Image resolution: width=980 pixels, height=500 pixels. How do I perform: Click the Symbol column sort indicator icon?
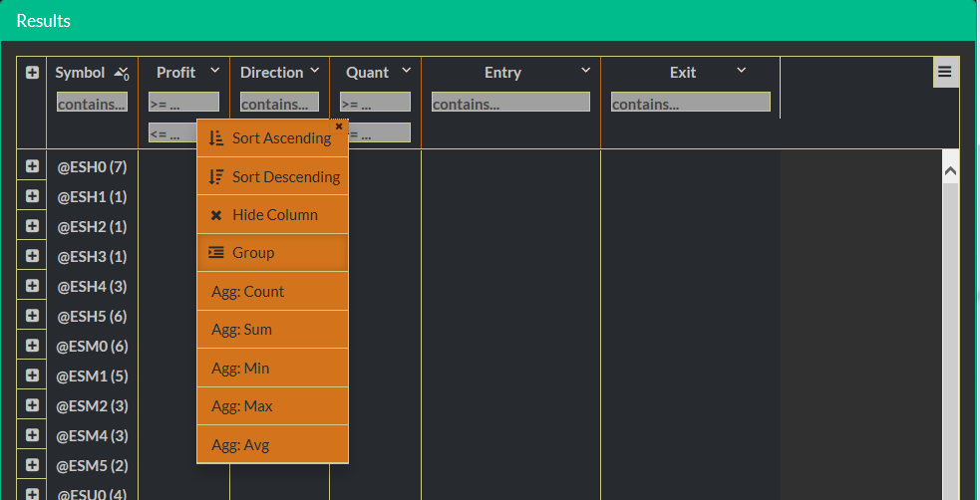[x=122, y=73]
